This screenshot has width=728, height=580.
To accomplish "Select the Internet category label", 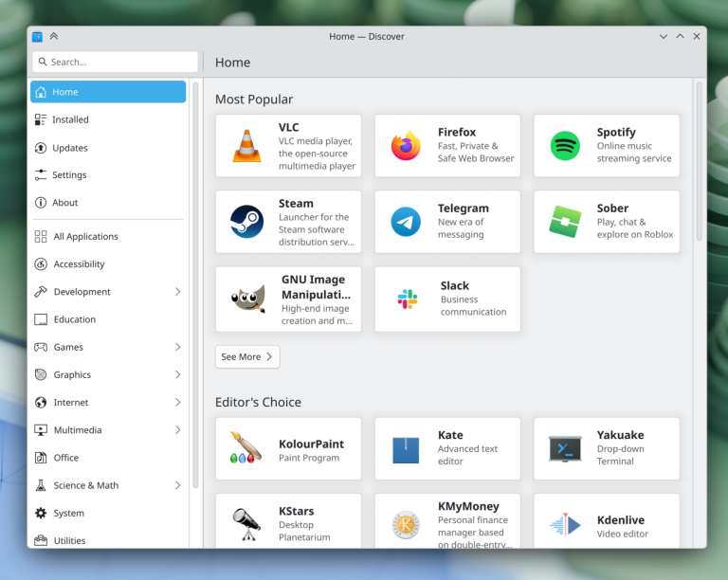I will pos(71,402).
